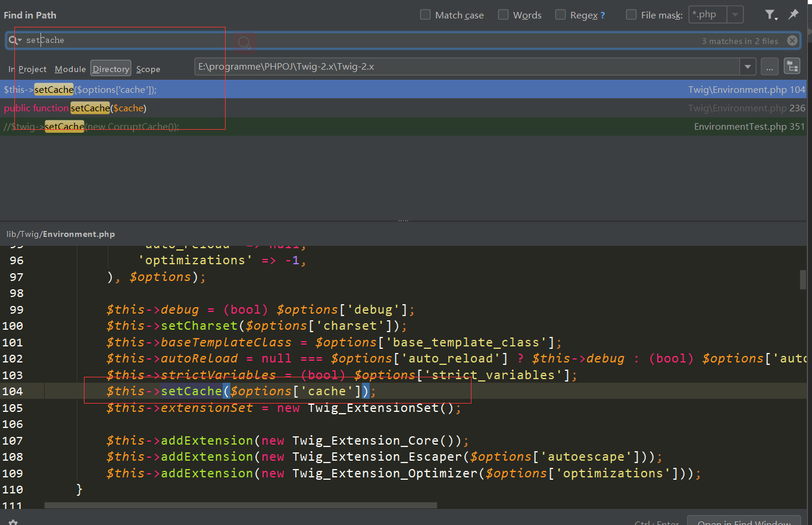Image resolution: width=812 pixels, height=525 pixels.
Task: Show Regex help question mark
Action: (602, 15)
